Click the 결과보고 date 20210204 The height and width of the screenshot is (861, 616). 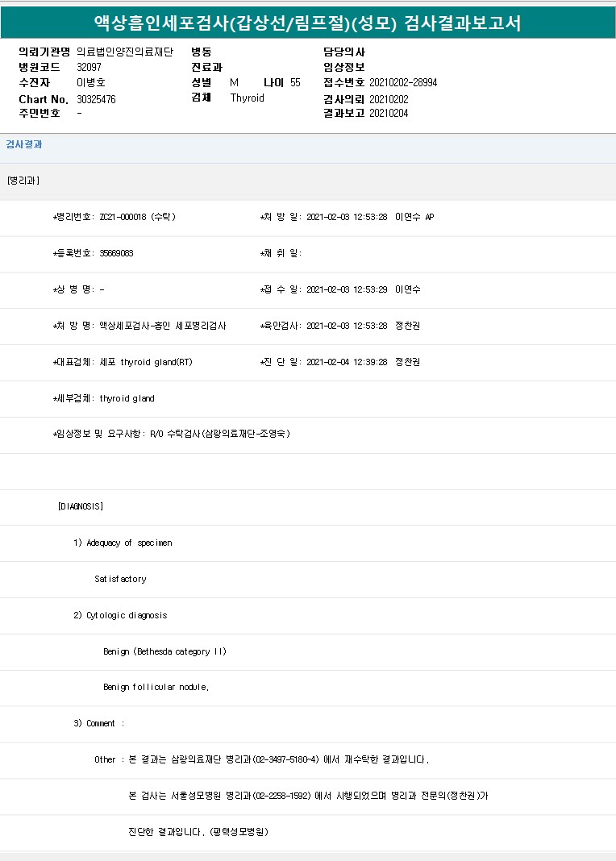389,113
